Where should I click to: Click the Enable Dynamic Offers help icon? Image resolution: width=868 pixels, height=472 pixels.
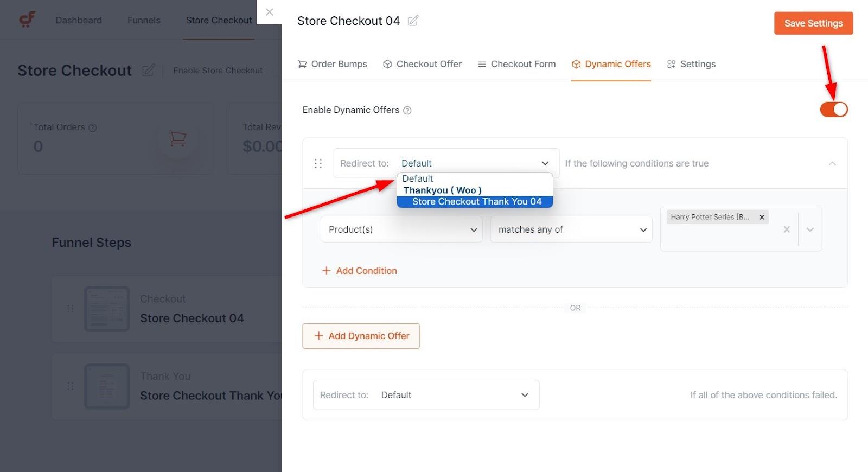[x=407, y=110]
